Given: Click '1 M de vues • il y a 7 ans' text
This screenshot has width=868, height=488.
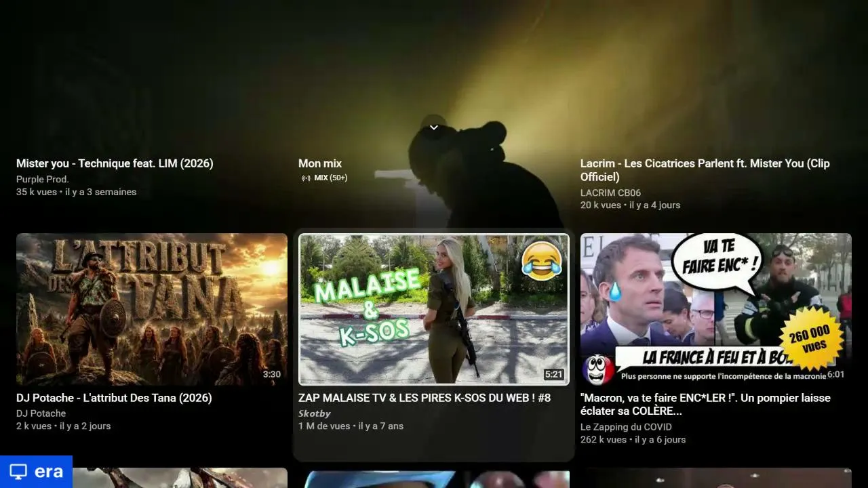Looking at the screenshot, I should (x=351, y=426).
